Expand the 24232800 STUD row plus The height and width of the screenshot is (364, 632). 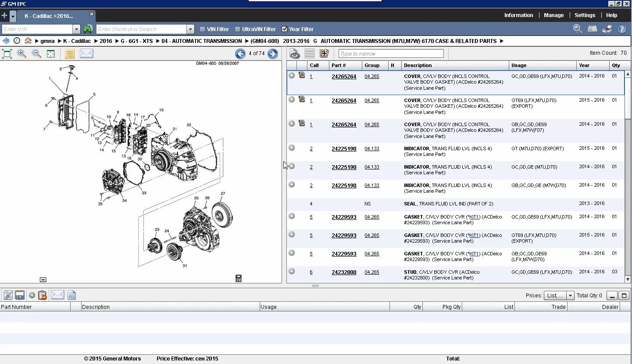(292, 271)
